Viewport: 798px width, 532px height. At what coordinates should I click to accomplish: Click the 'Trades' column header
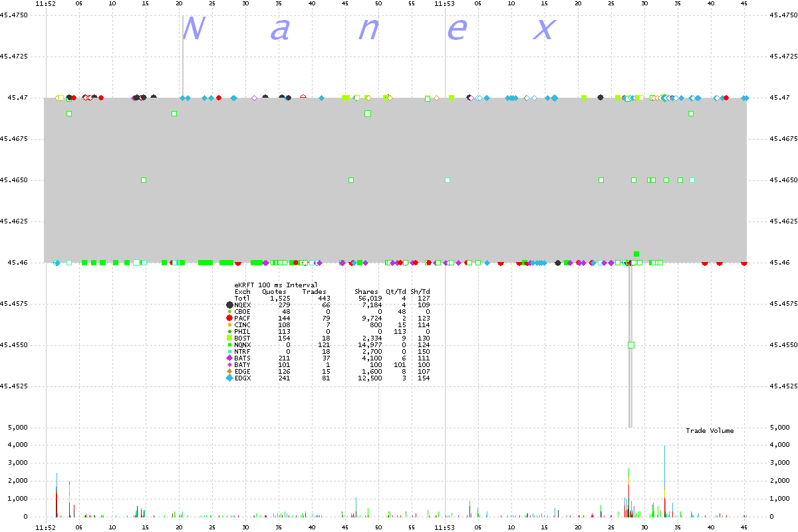click(x=314, y=292)
